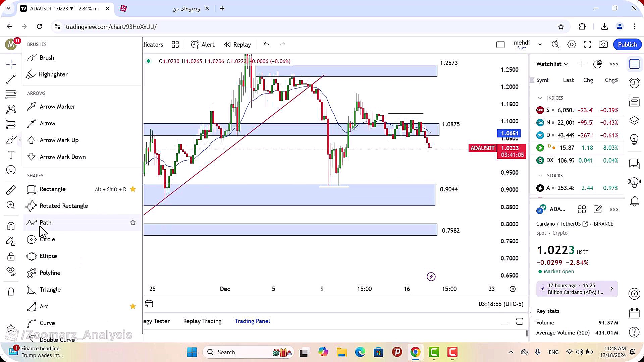
Task: Enter fullscreen mode icon
Action: click(587, 45)
